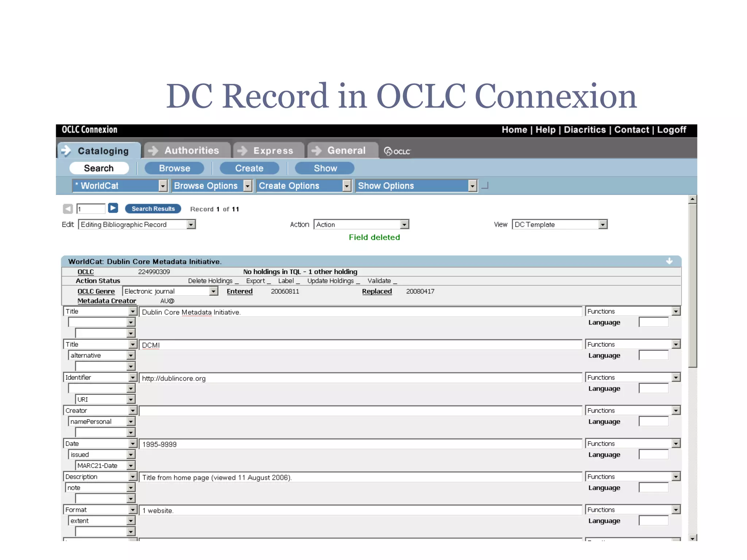Click the underlined OCLC number link
Screen dimensions: 747x560
[x=85, y=272]
